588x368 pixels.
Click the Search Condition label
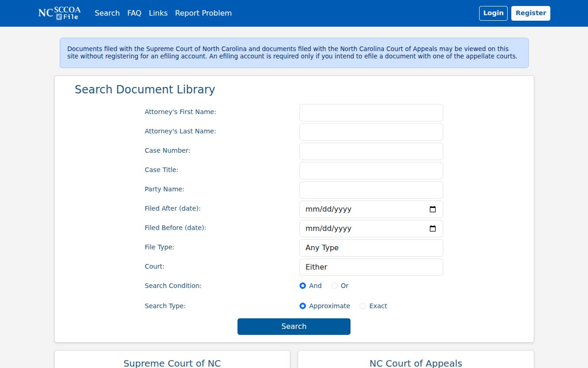(x=173, y=286)
